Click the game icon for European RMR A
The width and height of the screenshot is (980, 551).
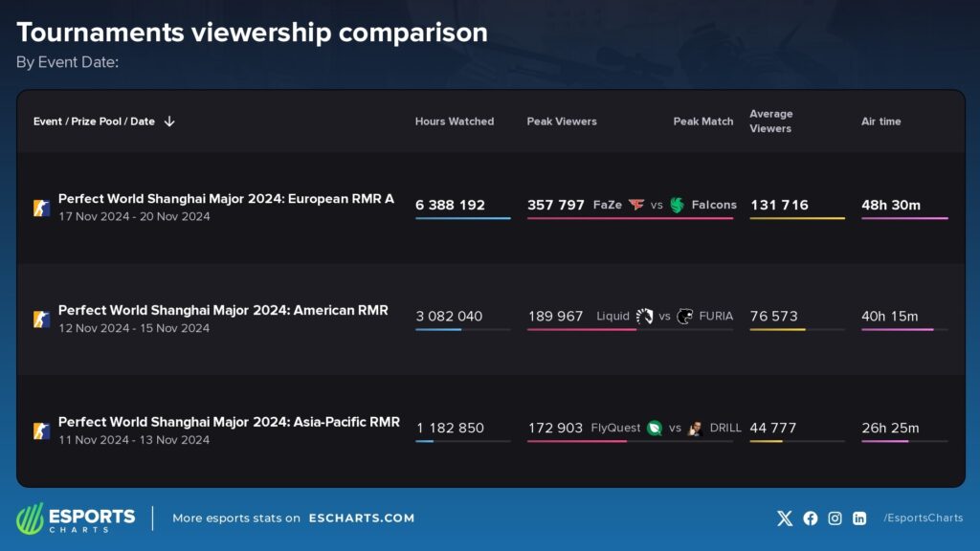pos(41,208)
